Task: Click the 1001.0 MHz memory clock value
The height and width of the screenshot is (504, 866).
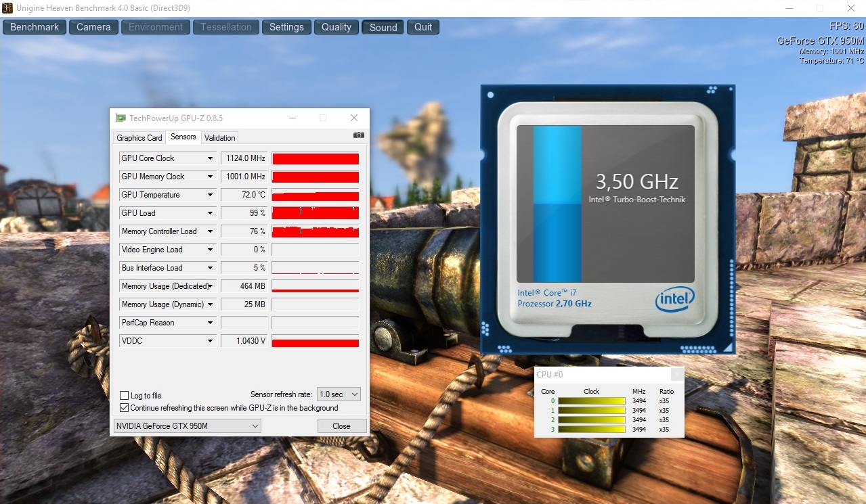Action: [x=244, y=177]
